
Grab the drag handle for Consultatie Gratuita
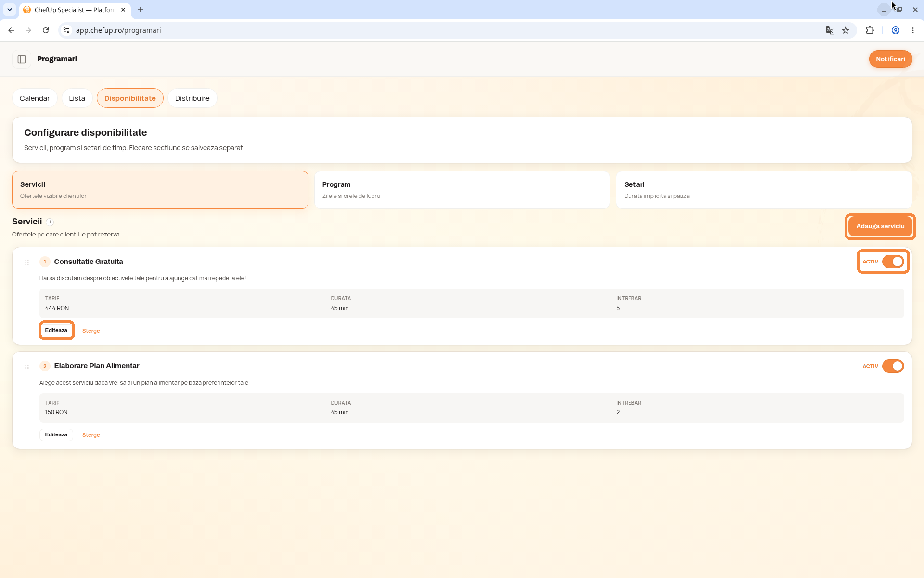click(x=27, y=263)
